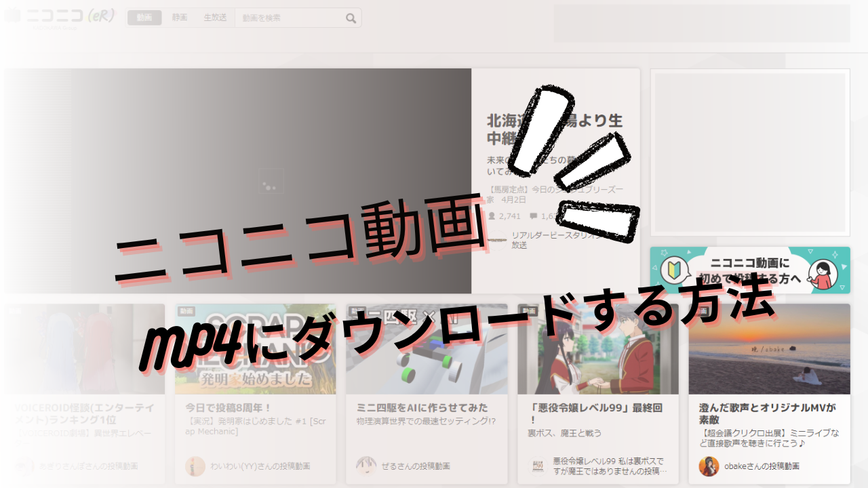
Task: Open the large featured live broadcast thumbnail
Action: (x=237, y=181)
